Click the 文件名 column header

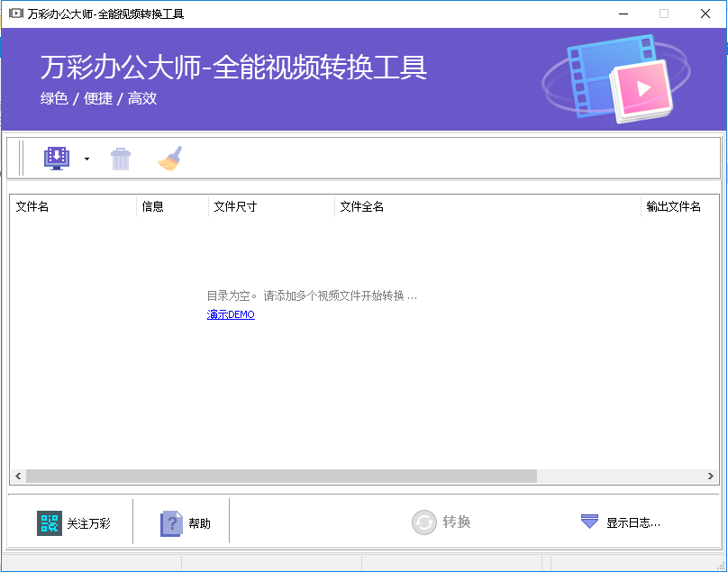tap(36, 206)
